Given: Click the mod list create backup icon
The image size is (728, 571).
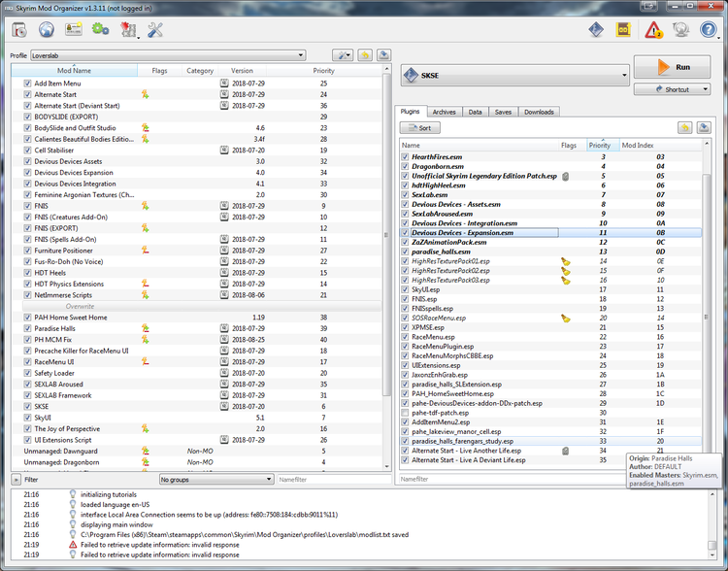Looking at the screenshot, I should tap(383, 55).
